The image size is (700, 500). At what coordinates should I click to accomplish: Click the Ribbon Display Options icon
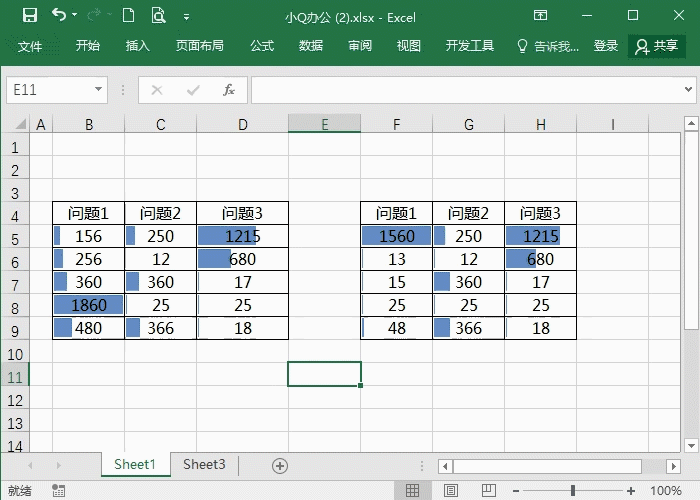[540, 16]
